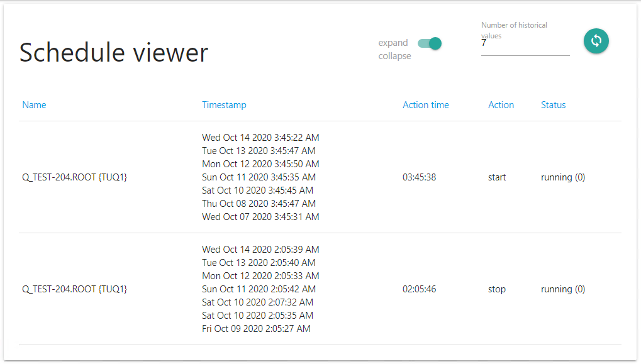Click the stop action cell
Image resolution: width=641 pixels, height=364 pixels.
(x=496, y=289)
